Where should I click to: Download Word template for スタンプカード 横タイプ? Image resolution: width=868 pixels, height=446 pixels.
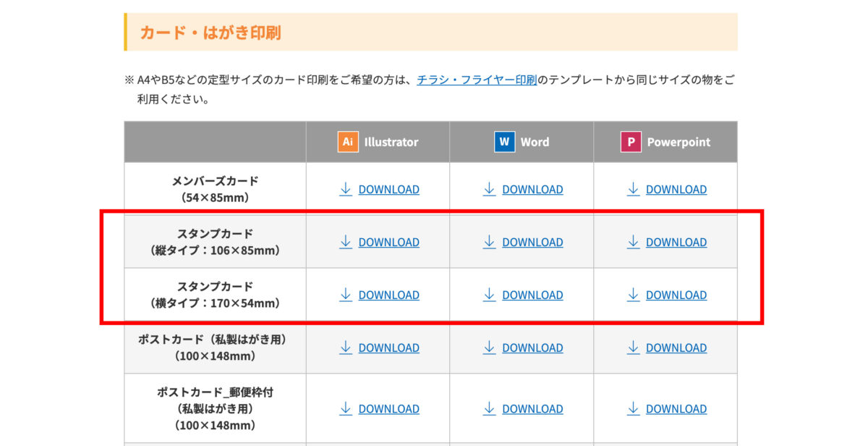coord(532,295)
